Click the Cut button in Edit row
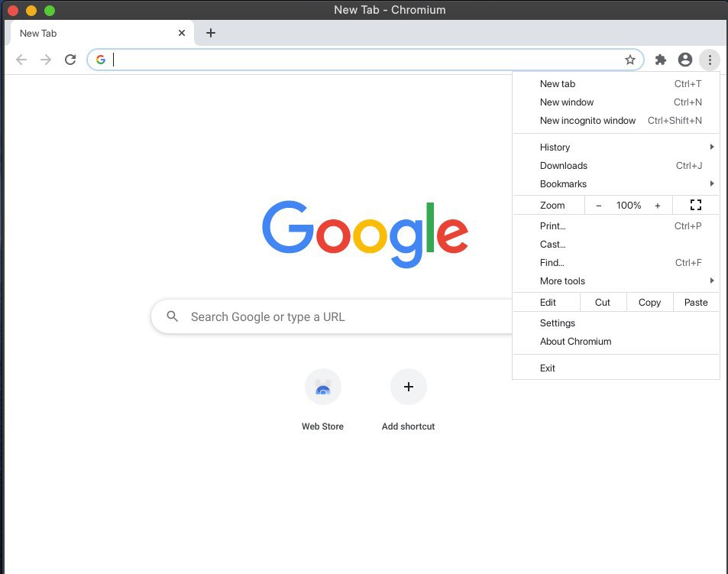 tap(603, 303)
